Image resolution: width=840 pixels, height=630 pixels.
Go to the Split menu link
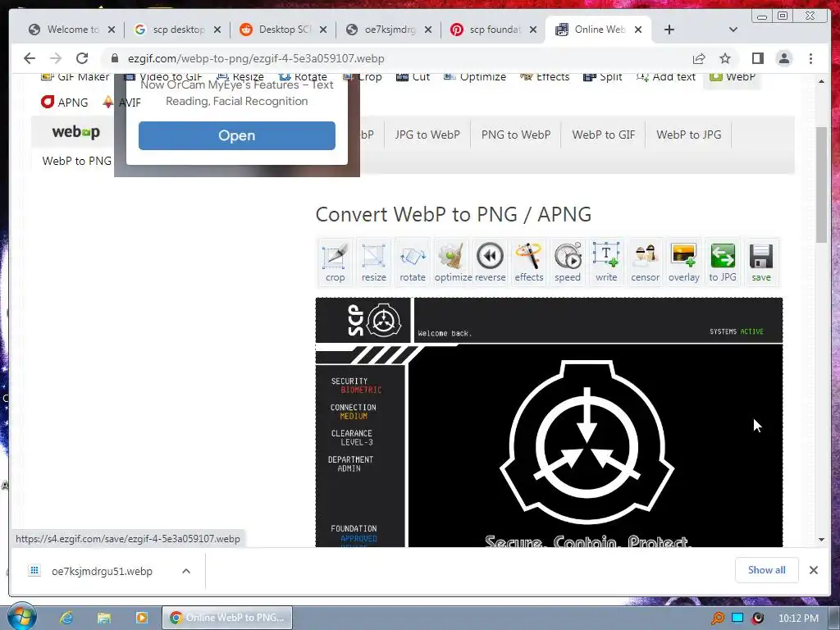603,77
